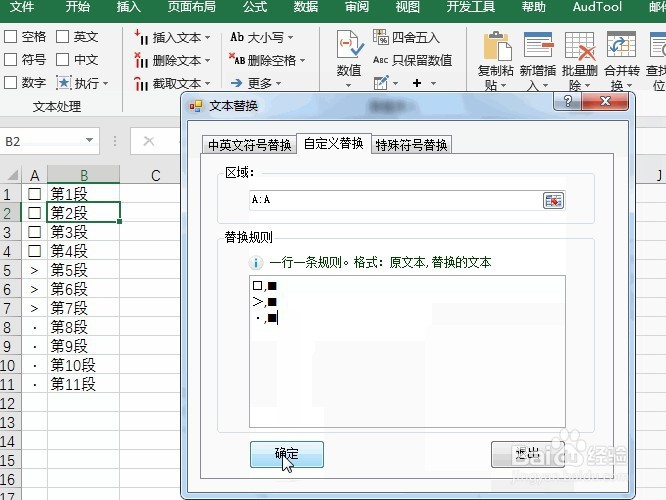
Task: Click the Numeric value (数值) large icon
Action: (x=350, y=45)
